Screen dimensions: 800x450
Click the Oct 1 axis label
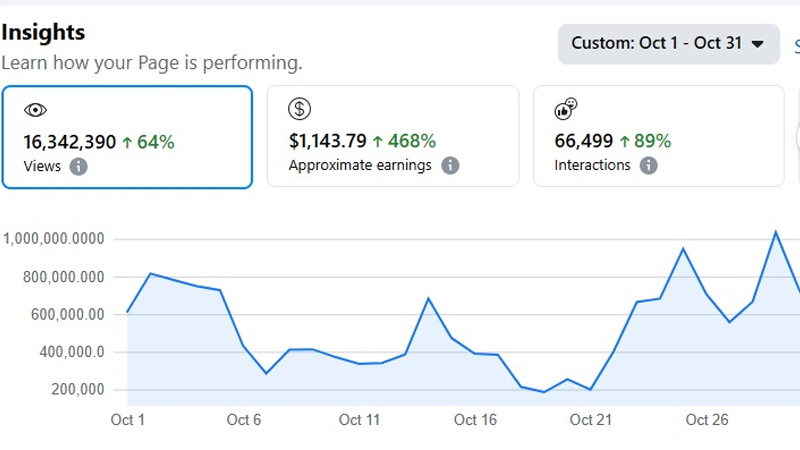click(127, 420)
